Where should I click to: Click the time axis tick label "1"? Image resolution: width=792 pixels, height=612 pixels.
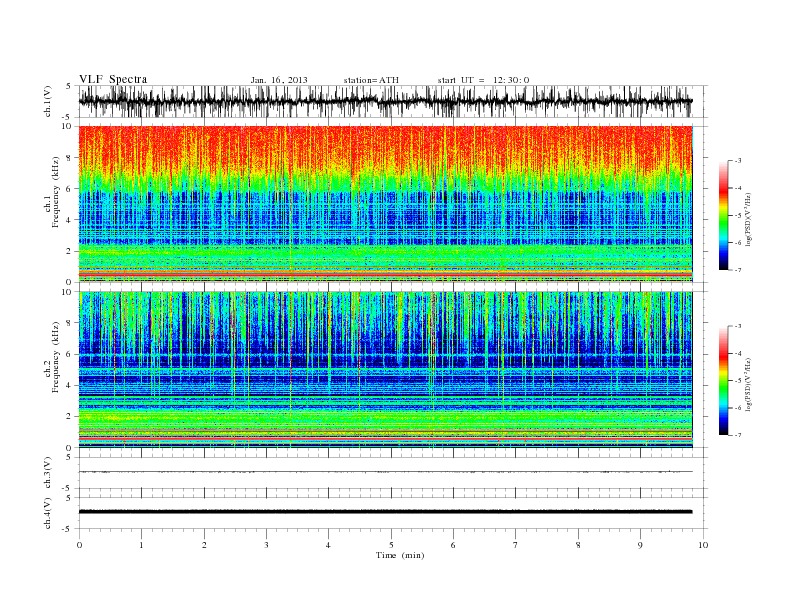(x=141, y=545)
